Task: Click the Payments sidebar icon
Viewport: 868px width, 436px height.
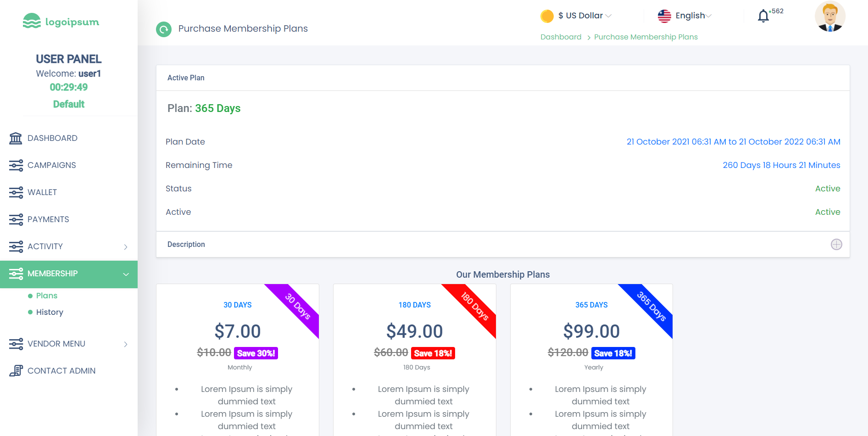Action: 16,219
